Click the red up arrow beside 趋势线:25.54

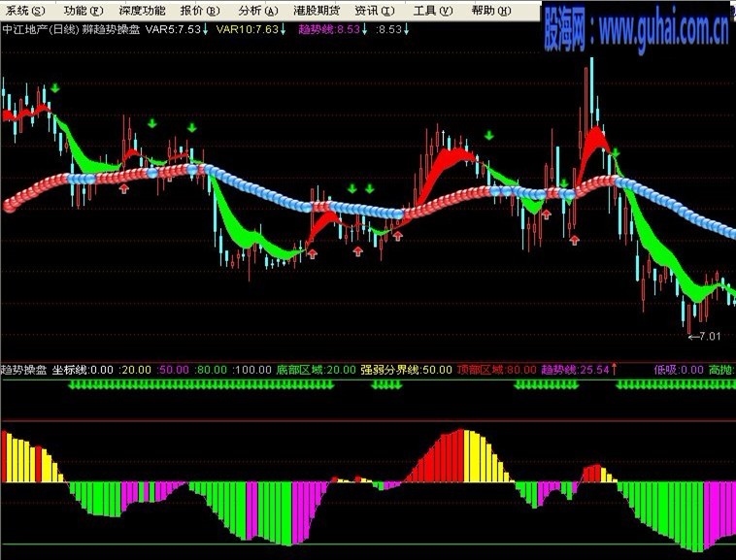(613, 370)
